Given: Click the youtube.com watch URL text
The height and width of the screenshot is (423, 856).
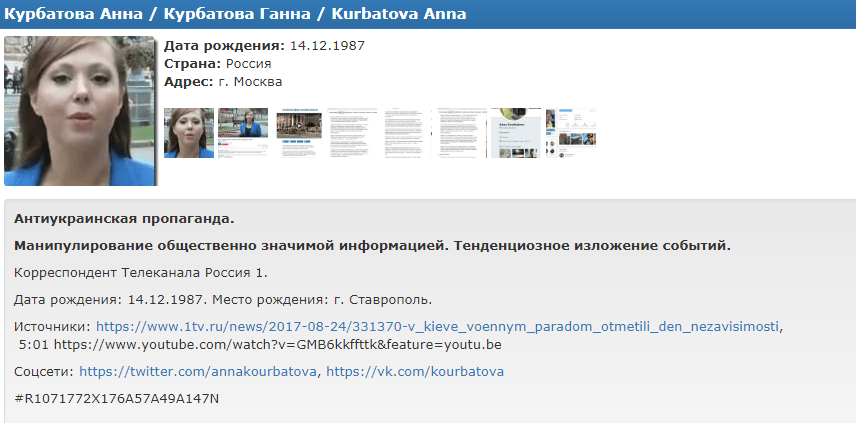Looking at the screenshot, I should click(277, 345).
